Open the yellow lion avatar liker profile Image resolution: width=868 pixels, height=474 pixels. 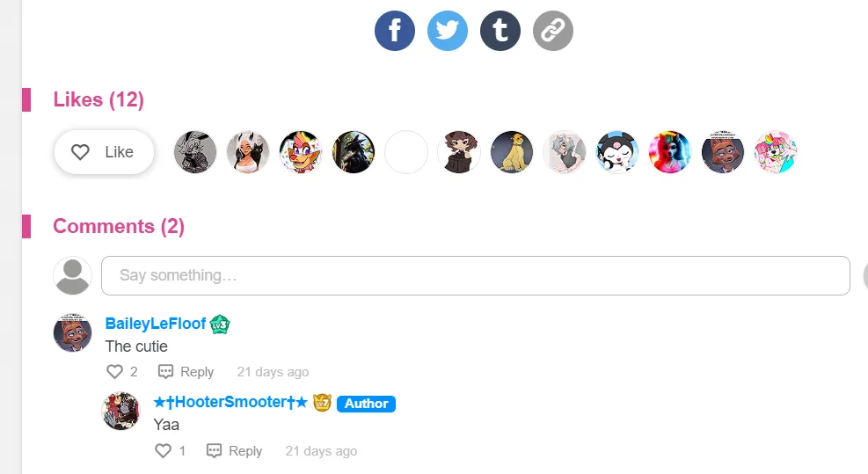512,152
